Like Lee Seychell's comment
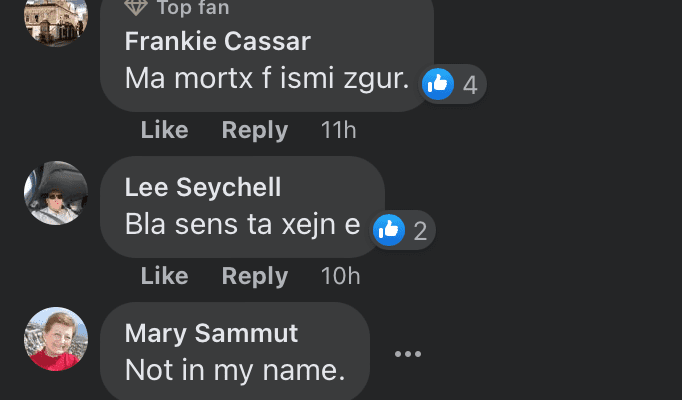The width and height of the screenshot is (682, 400). pyautogui.click(x=164, y=276)
